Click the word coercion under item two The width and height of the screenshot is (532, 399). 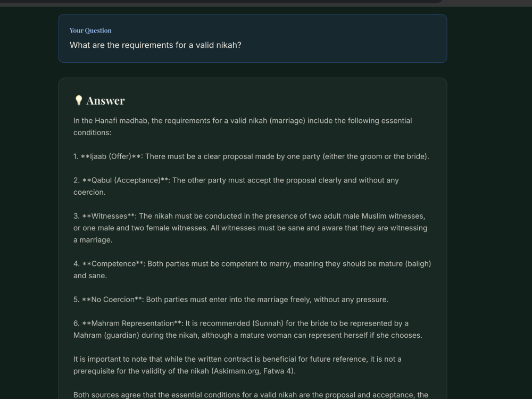[88, 192]
